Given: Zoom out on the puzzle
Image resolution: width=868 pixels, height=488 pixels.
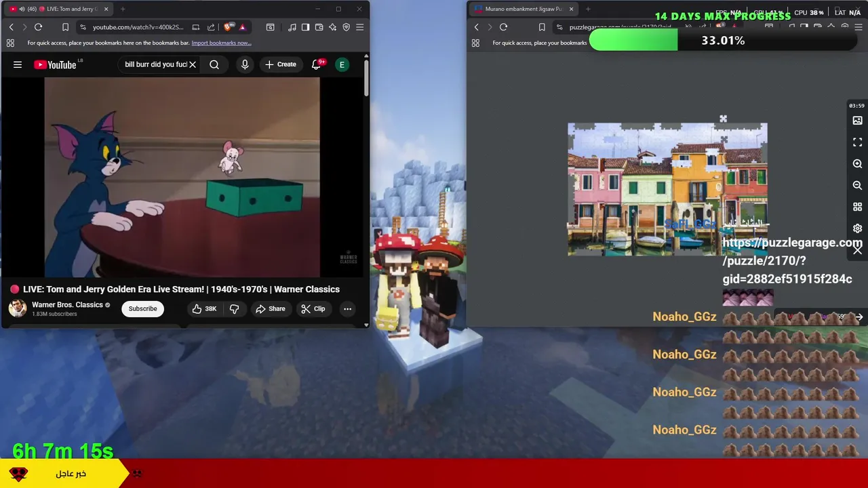Looking at the screenshot, I should (x=857, y=185).
